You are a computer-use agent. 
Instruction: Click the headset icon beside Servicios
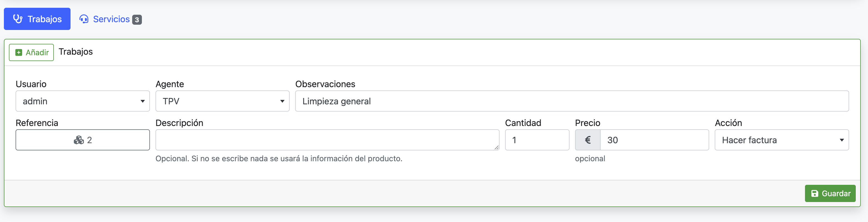click(84, 19)
